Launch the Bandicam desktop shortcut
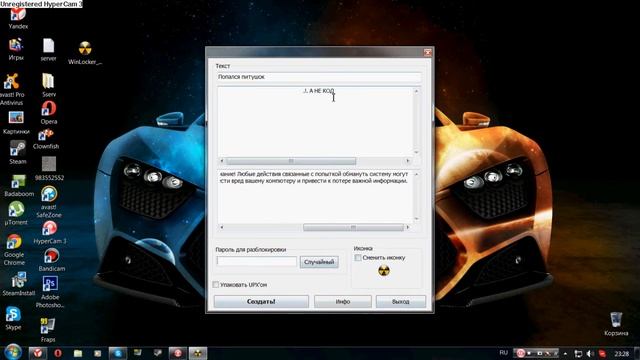 (51, 260)
